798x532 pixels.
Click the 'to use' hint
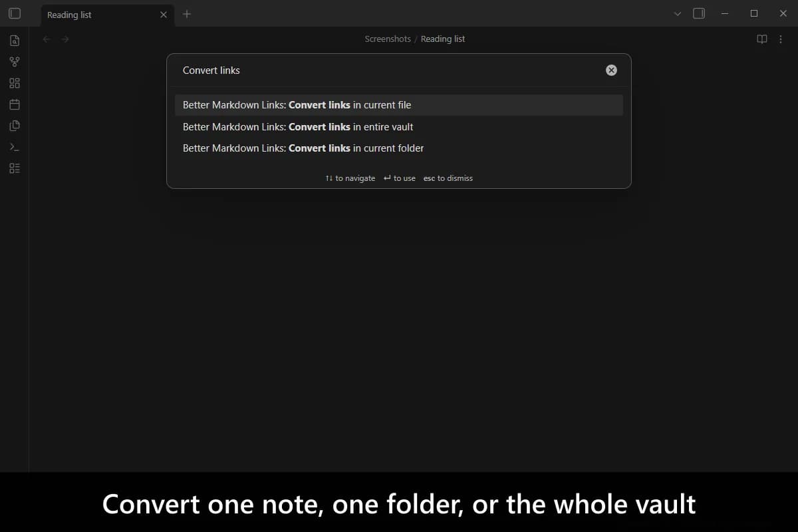pos(400,178)
